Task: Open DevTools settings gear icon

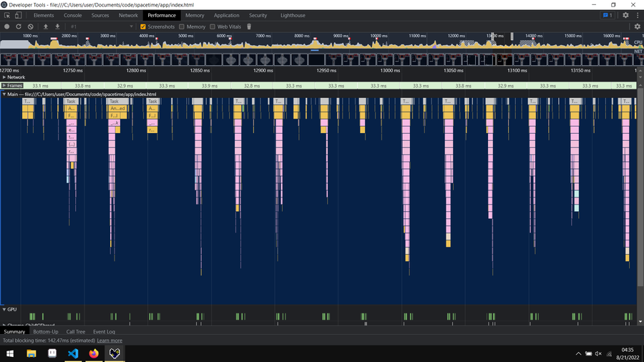Action: pos(625,15)
